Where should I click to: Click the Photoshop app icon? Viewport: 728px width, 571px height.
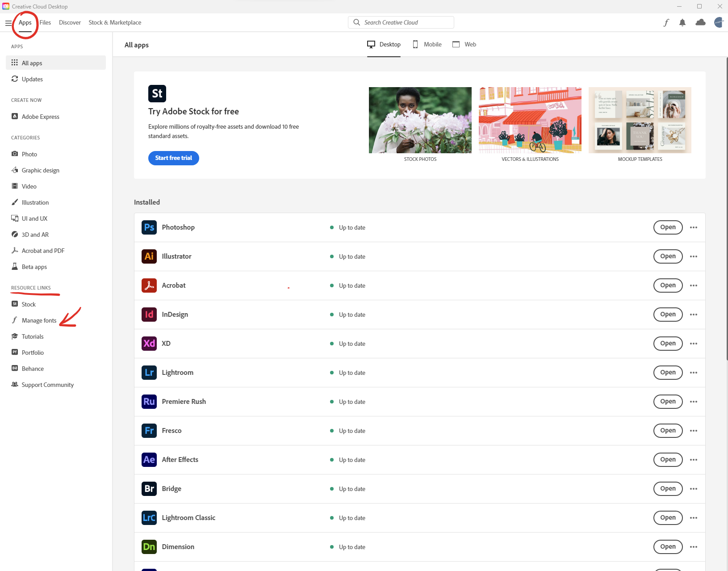point(149,227)
